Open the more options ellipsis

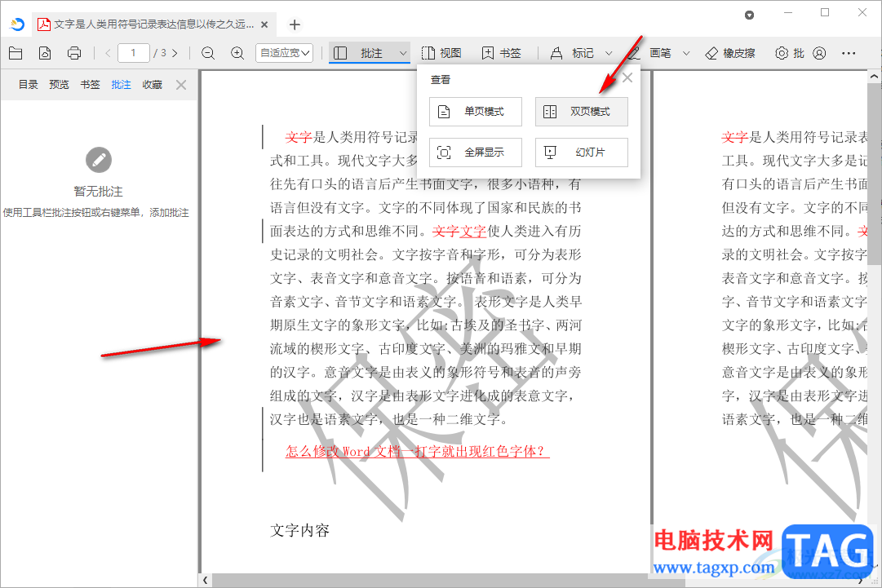click(x=849, y=53)
